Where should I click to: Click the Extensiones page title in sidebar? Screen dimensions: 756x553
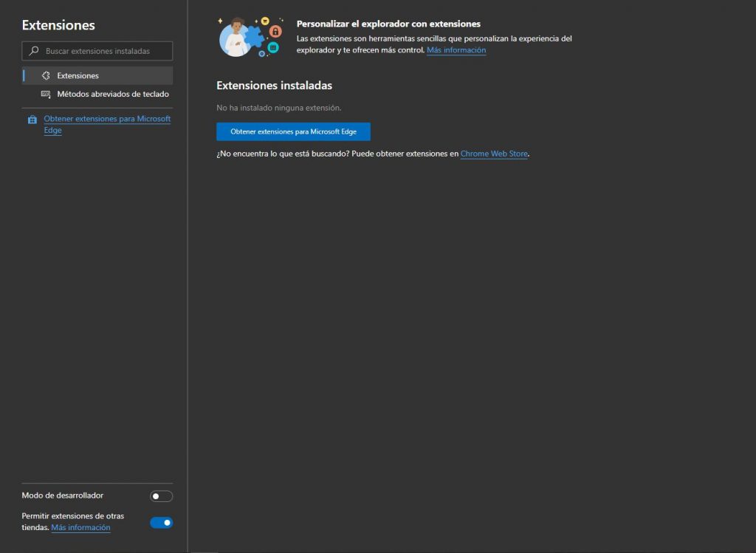[58, 25]
